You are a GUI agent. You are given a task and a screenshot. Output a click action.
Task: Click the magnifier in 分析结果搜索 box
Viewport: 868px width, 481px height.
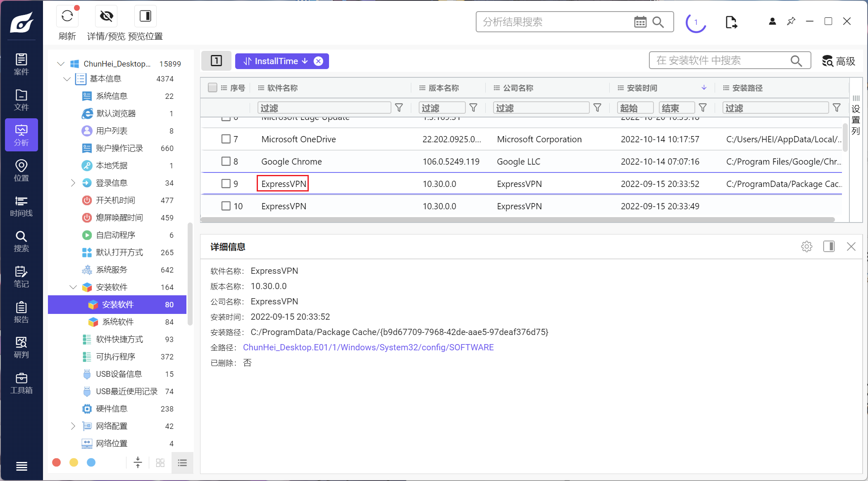click(658, 22)
